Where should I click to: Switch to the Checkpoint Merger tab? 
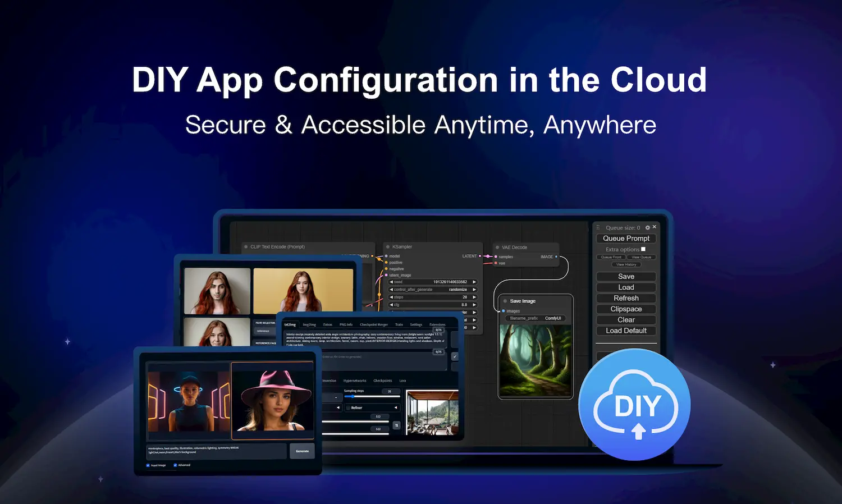pos(374,324)
